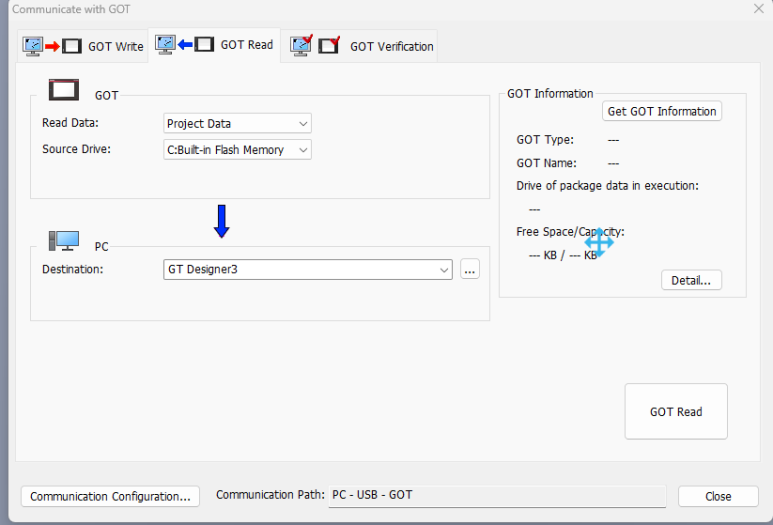Click the PC computer icon
773x525 pixels.
pos(64,241)
